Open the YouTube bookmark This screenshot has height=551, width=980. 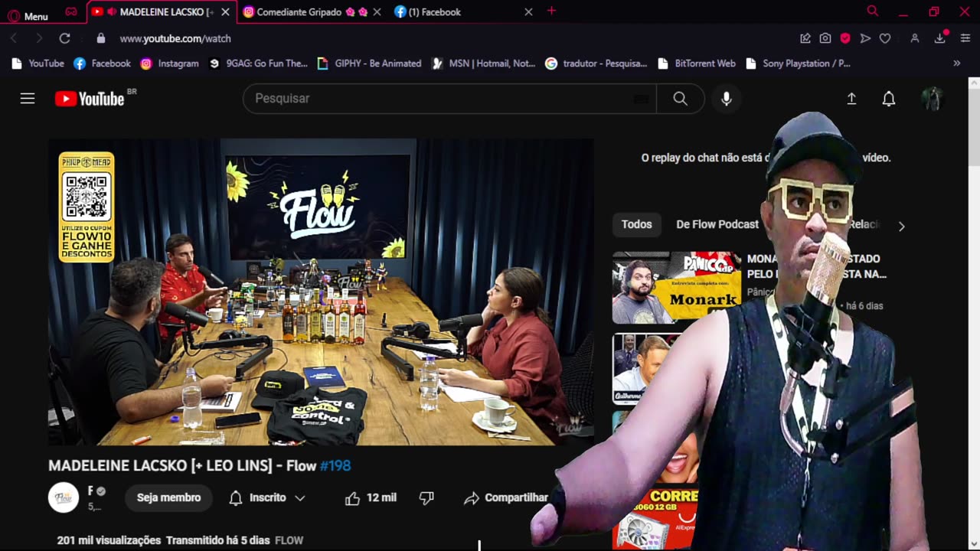tap(38, 64)
